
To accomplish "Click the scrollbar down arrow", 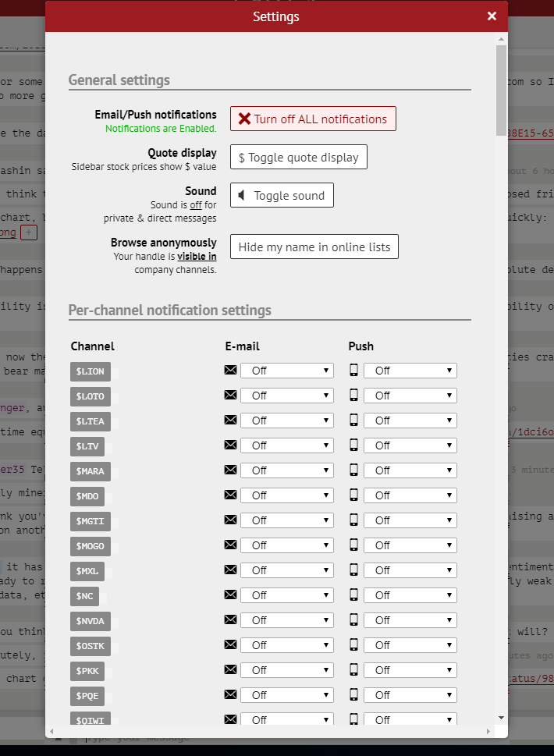I will [x=502, y=718].
